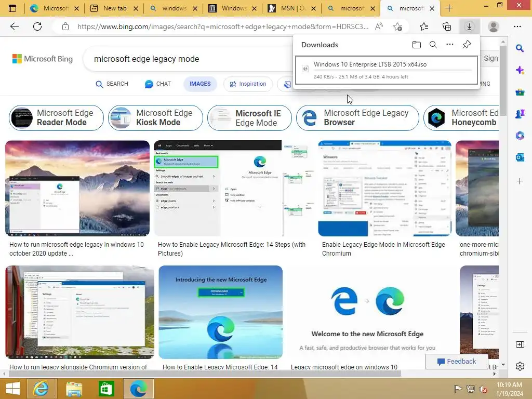
Task: Select the Windows 10 Enterprise LTSB download item
Action: (387, 70)
